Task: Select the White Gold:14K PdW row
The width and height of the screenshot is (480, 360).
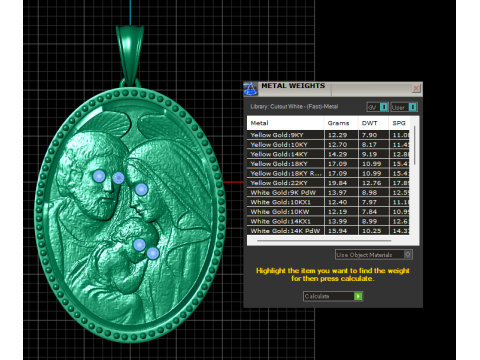Action: pos(328,231)
